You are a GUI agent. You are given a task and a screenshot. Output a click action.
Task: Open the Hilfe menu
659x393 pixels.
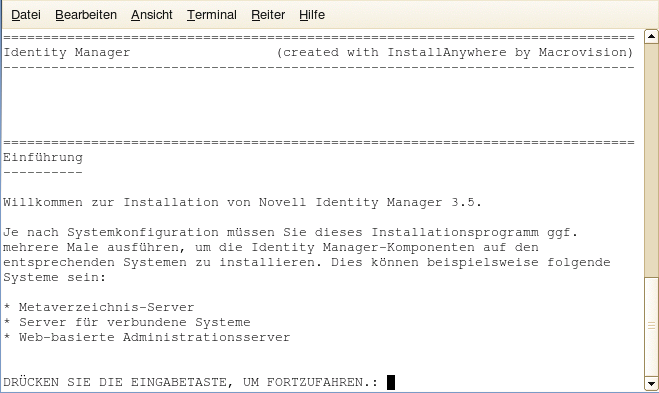click(x=312, y=15)
